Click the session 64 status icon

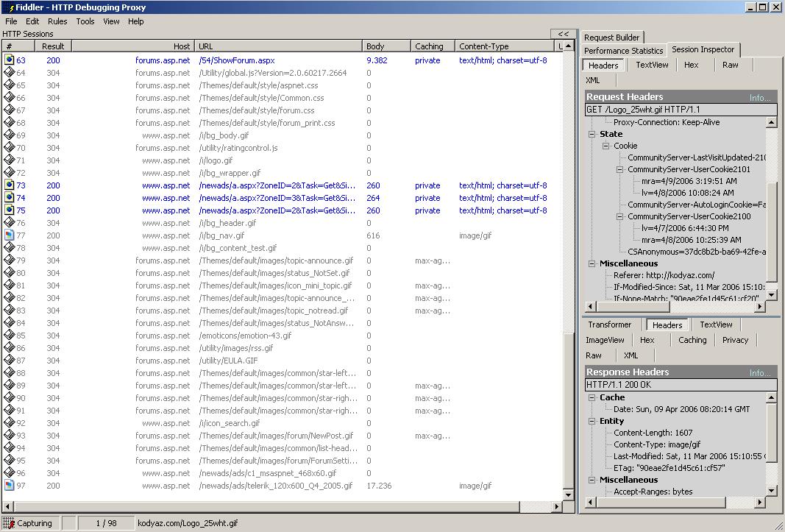pyautogui.click(x=9, y=72)
